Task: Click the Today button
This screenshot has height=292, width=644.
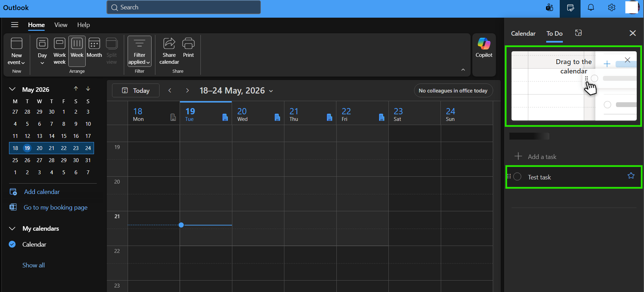Action: click(136, 90)
